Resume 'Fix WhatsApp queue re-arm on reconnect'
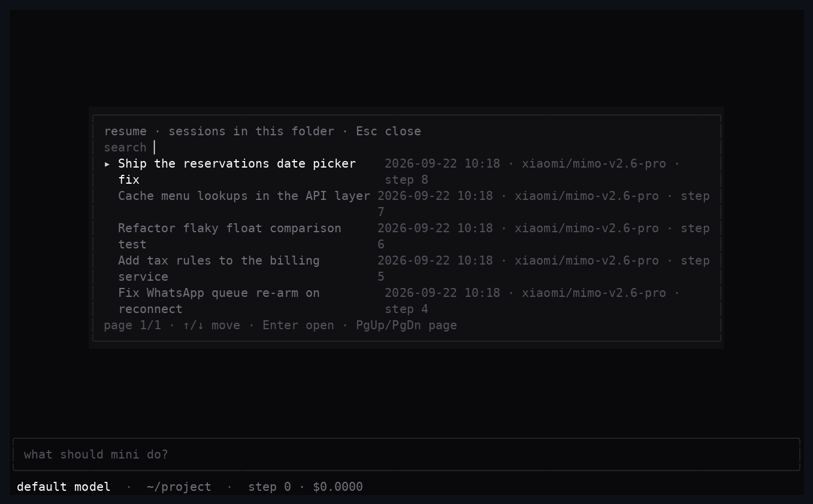This screenshot has width=813, height=504. point(406,301)
